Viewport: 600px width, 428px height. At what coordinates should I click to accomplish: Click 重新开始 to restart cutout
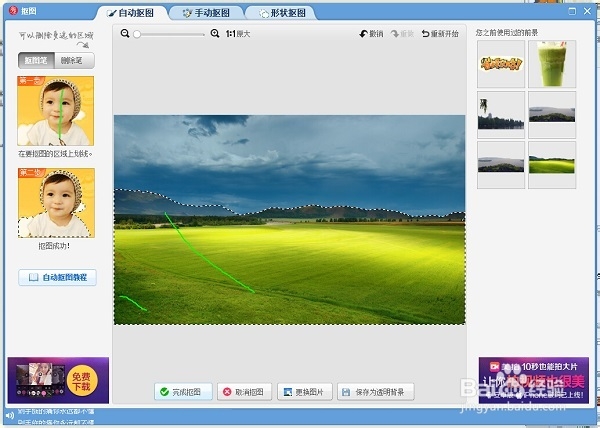[440, 34]
